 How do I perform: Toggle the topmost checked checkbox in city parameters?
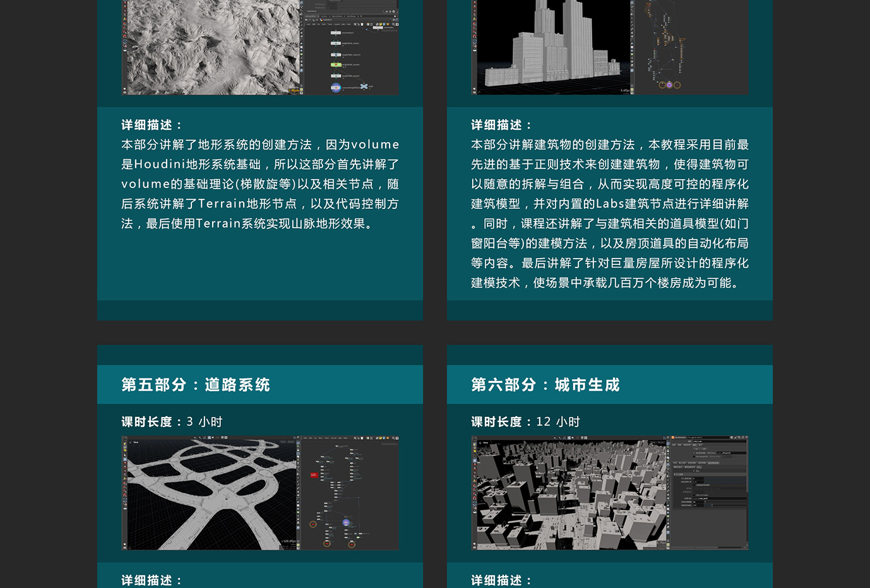tap(694, 452)
